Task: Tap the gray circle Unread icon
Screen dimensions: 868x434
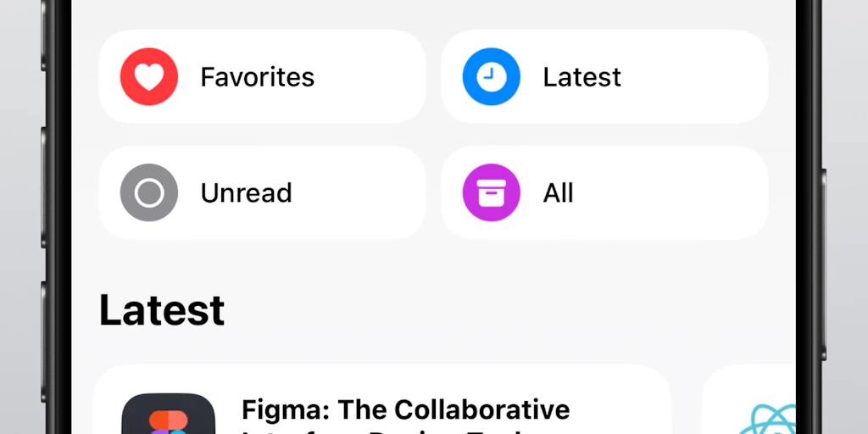Action: click(x=149, y=193)
